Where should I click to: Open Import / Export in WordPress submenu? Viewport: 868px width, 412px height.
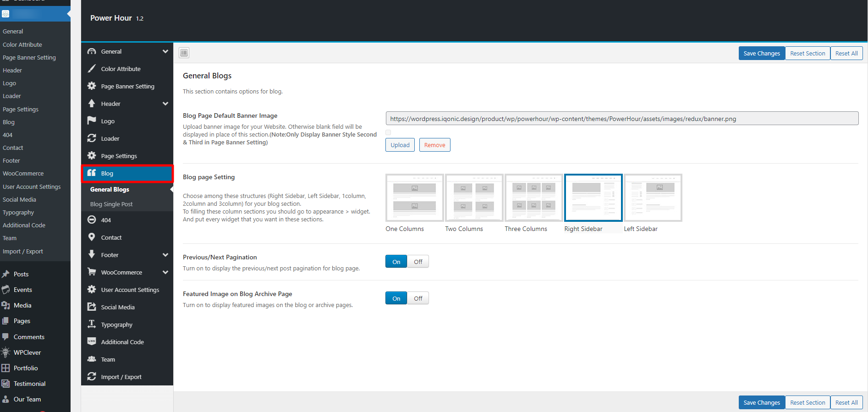tap(23, 251)
